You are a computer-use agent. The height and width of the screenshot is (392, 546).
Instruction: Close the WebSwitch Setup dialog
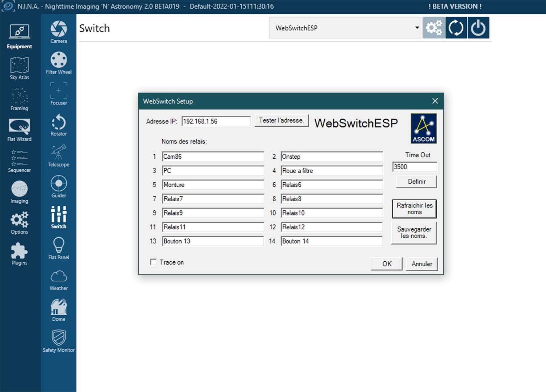tap(435, 101)
